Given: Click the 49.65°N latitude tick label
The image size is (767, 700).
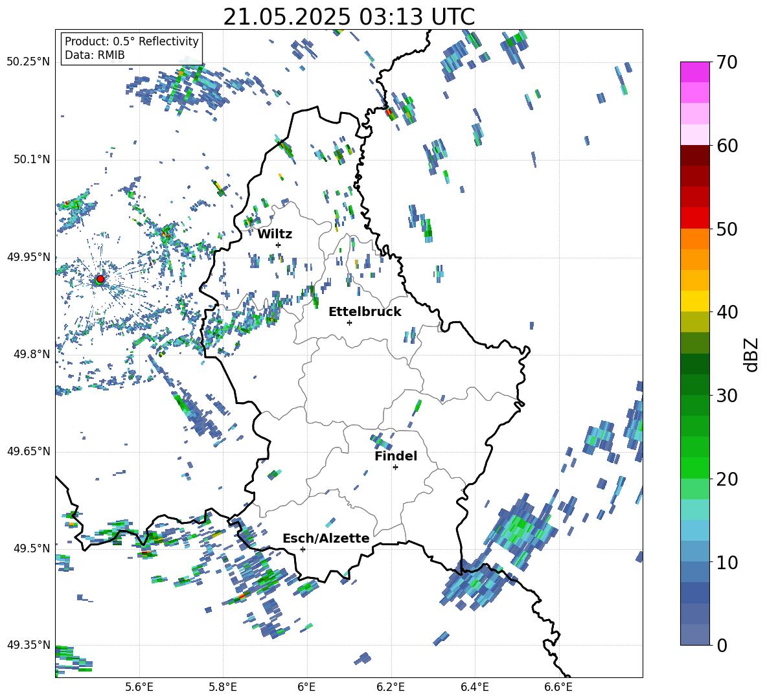Looking at the screenshot, I should (29, 451).
